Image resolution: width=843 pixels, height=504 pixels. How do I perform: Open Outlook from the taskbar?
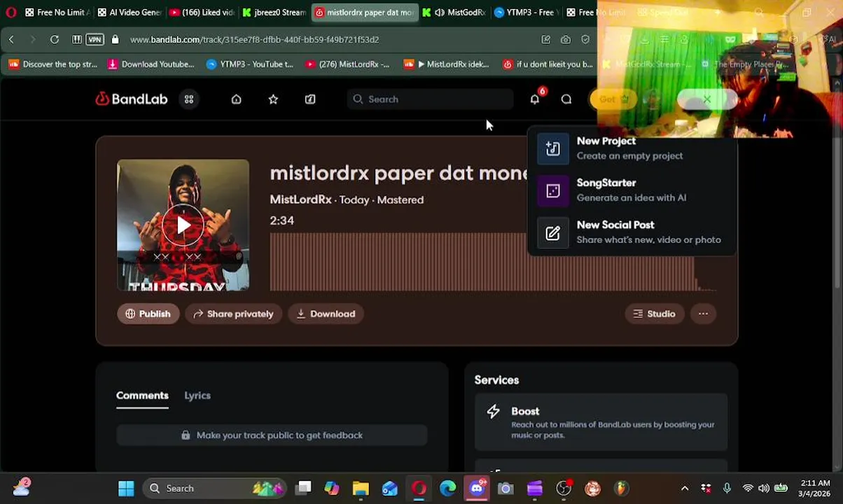390,489
